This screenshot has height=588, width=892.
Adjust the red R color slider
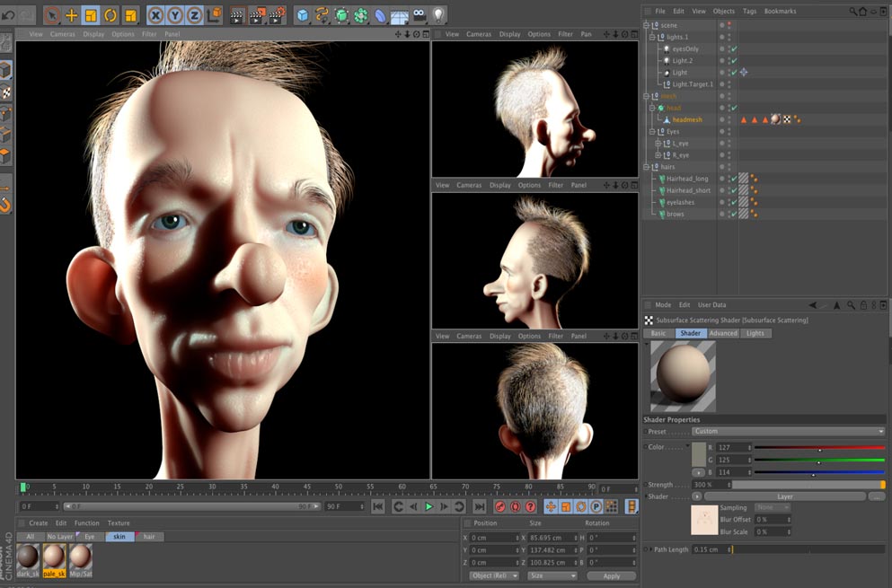tap(819, 448)
